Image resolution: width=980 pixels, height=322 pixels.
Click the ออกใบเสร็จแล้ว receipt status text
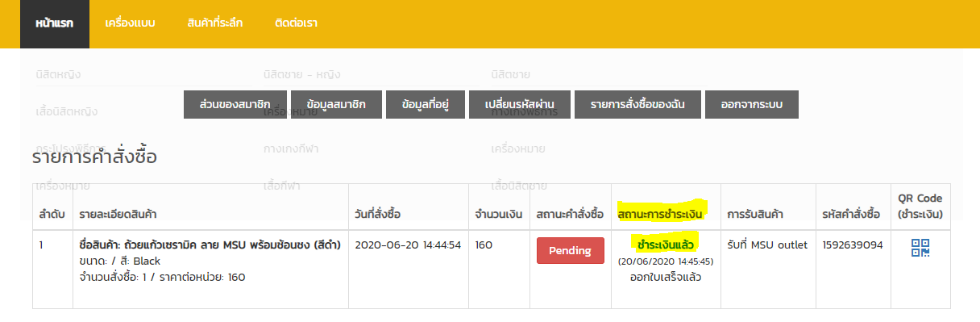point(666,277)
